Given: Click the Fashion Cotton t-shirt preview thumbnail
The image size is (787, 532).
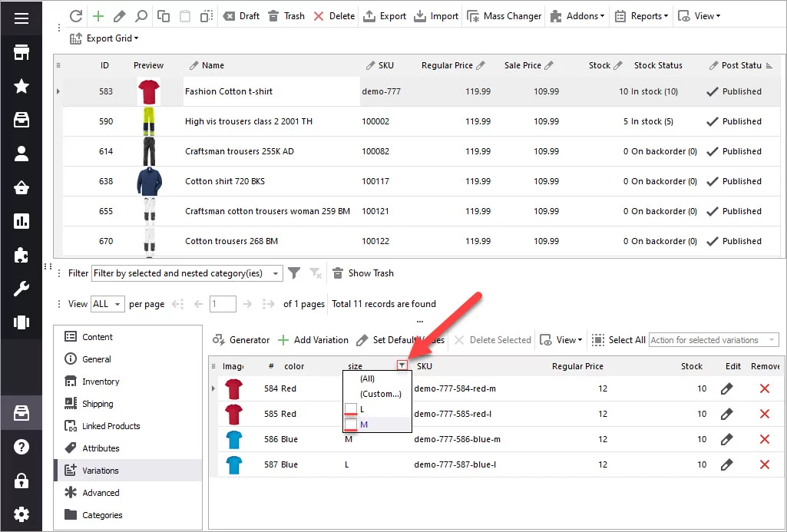Looking at the screenshot, I should coord(149,91).
